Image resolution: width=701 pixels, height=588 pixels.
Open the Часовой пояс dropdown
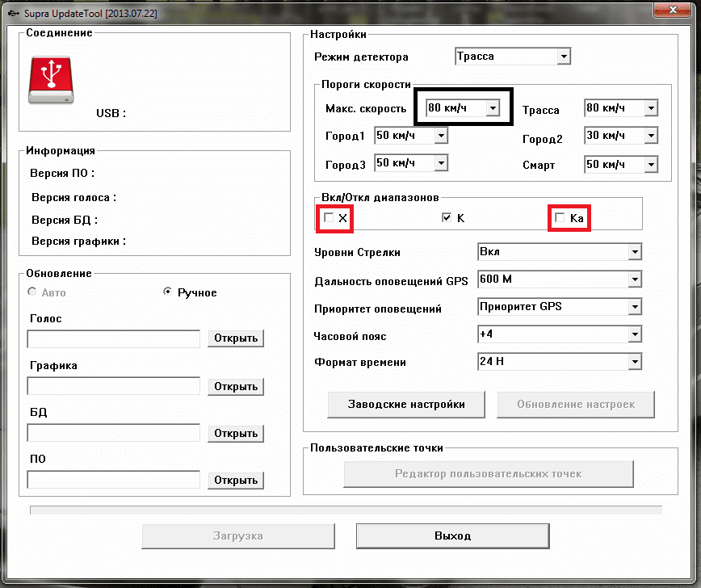[x=635, y=334]
